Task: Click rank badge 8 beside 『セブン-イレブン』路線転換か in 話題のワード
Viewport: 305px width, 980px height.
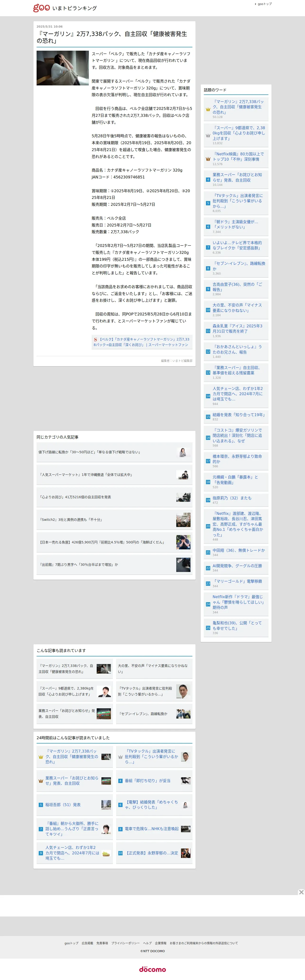Action: (208, 268)
